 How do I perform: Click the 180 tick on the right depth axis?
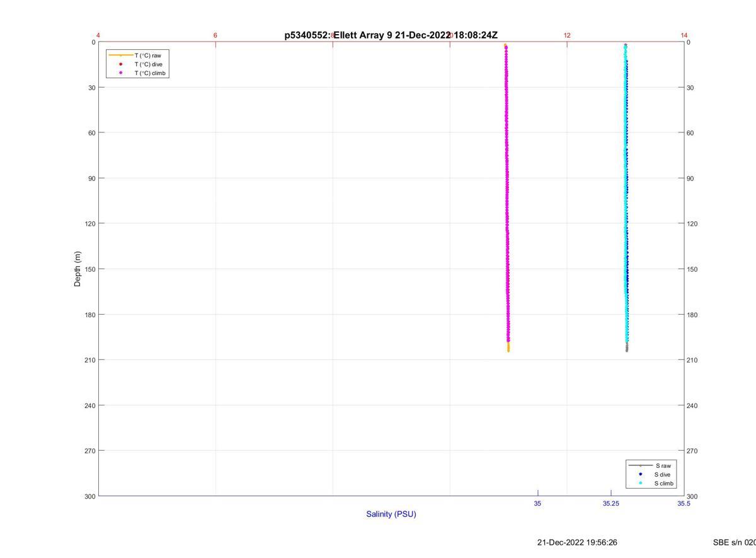tap(692, 315)
